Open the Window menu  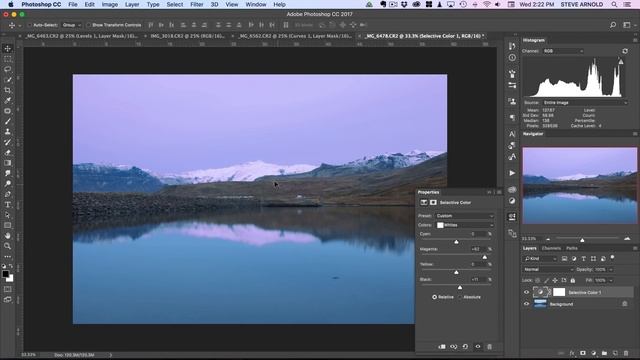256,4
